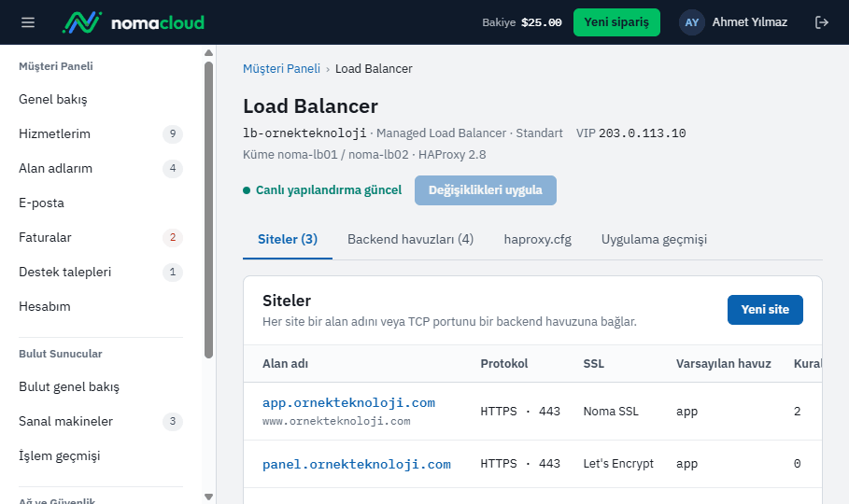Click the Yeni site button
This screenshot has width=849, height=504.
click(x=765, y=310)
